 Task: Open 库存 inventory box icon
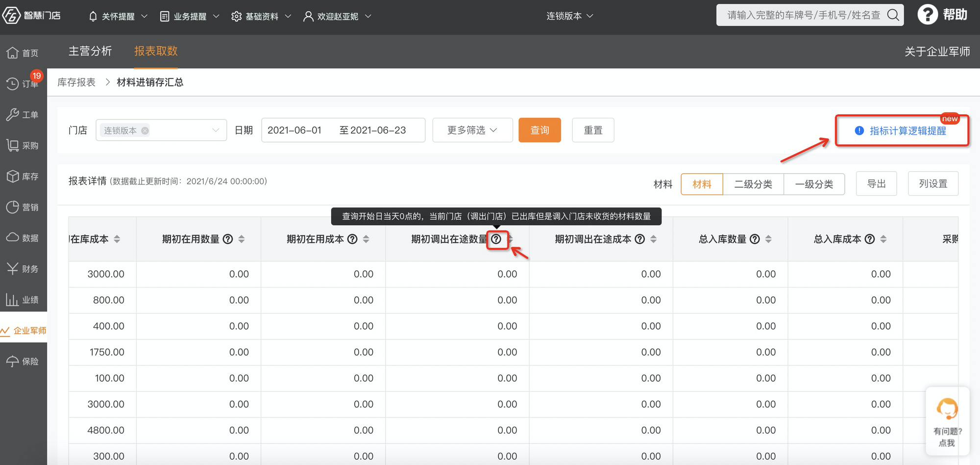(13, 176)
